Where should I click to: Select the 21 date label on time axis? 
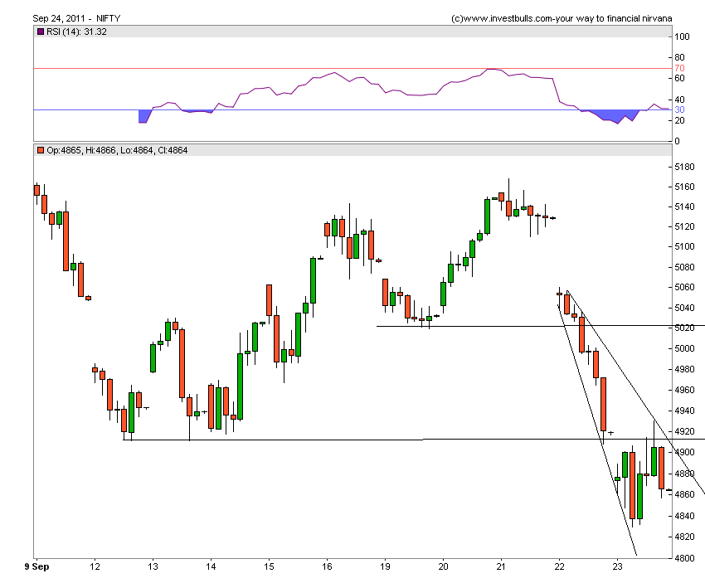click(x=501, y=566)
